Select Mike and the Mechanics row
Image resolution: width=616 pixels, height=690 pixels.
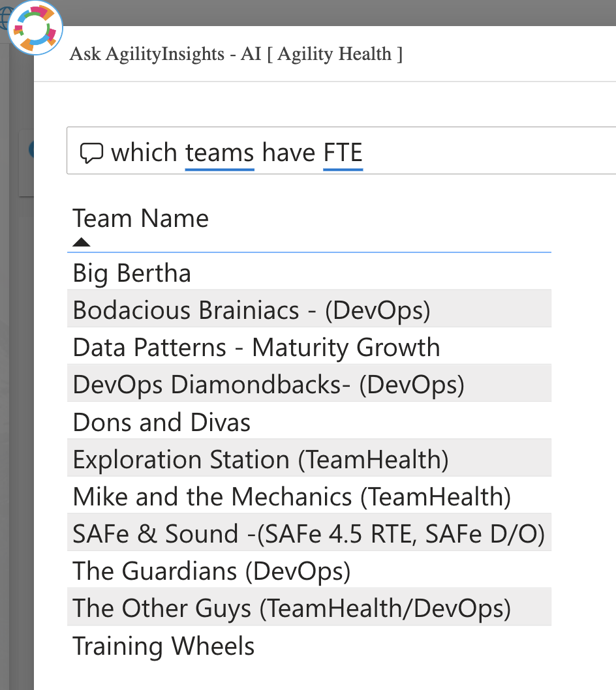tap(309, 496)
